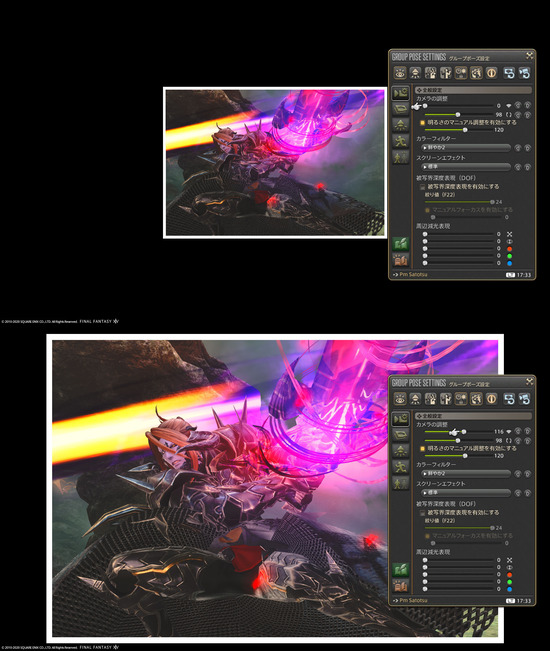550x651 pixels.
Task: Open the orange book load icon in upper panel
Action: [x=401, y=260]
